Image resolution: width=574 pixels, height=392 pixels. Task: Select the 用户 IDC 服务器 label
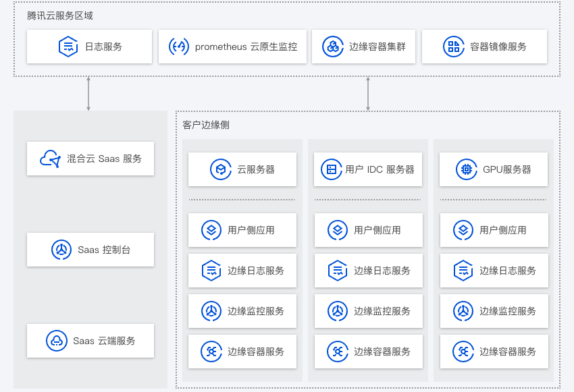coord(380,169)
